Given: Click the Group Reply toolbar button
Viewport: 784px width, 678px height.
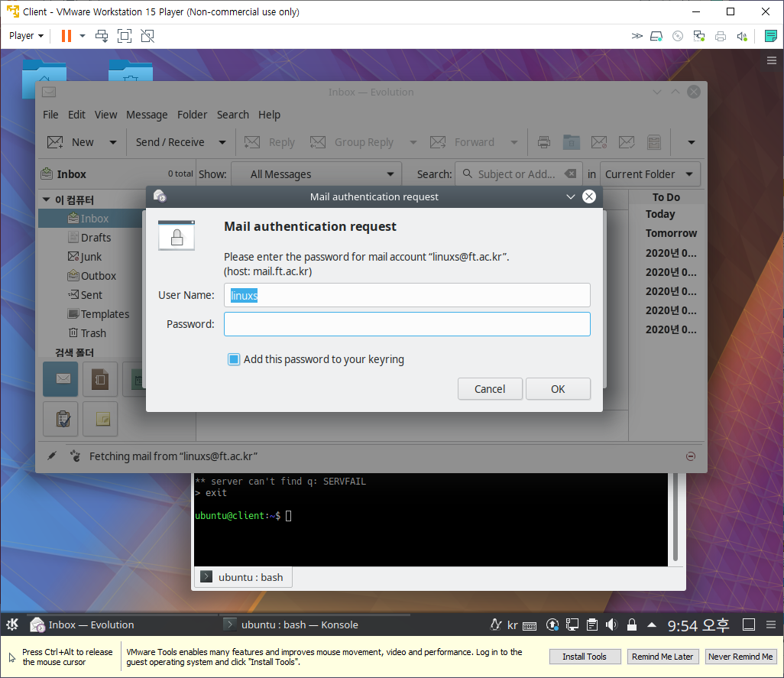Looking at the screenshot, I should point(352,142).
